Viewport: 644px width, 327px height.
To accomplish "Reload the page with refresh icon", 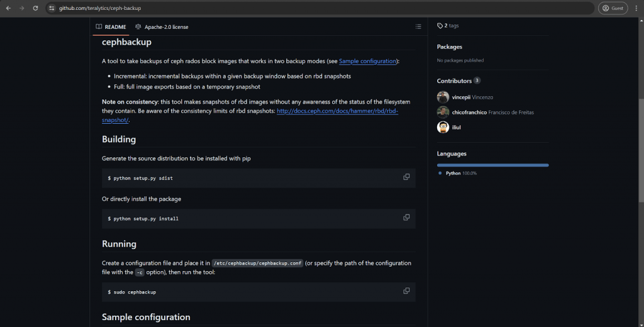I will [x=35, y=8].
